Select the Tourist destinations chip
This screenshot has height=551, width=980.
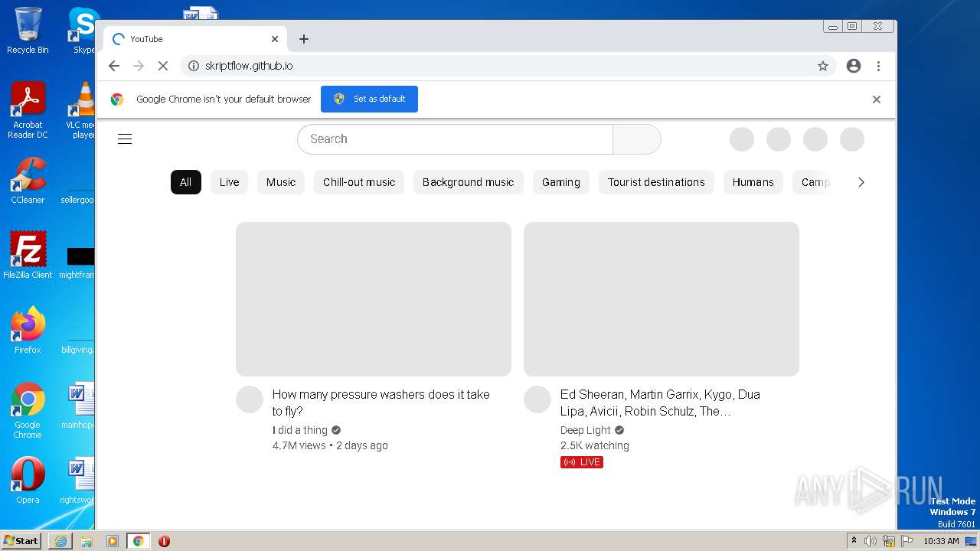(x=656, y=182)
